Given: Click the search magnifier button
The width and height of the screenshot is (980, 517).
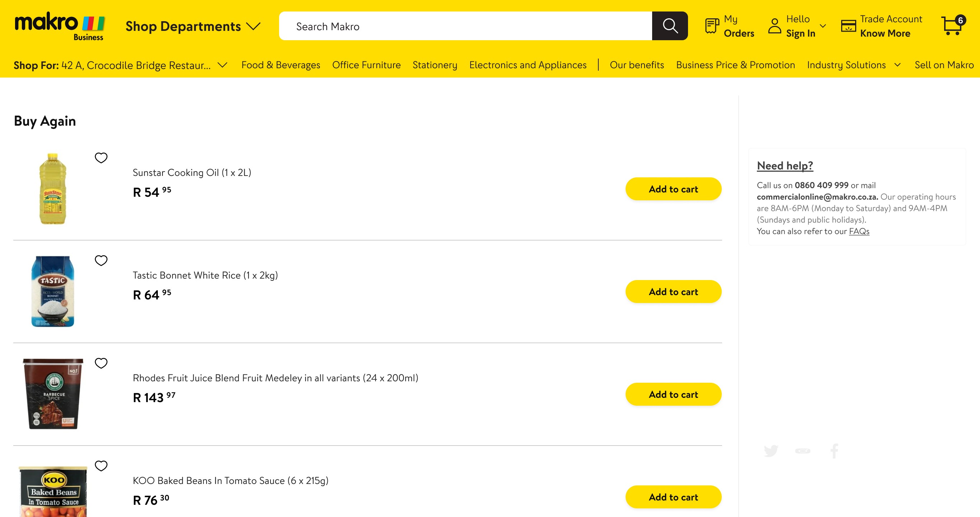Looking at the screenshot, I should 670,26.
